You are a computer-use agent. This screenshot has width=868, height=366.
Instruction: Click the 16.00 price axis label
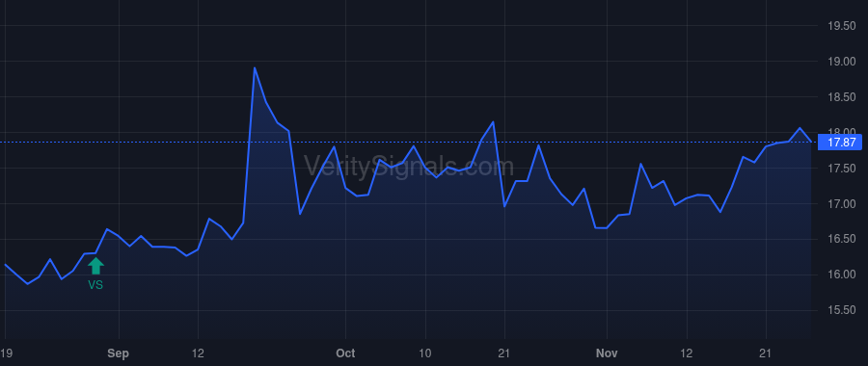841,274
